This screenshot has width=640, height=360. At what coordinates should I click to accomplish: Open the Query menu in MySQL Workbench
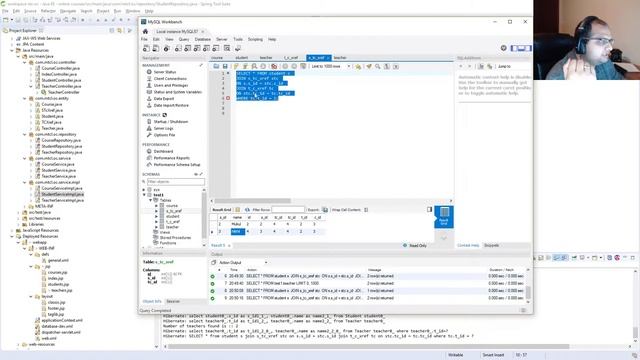click(184, 40)
